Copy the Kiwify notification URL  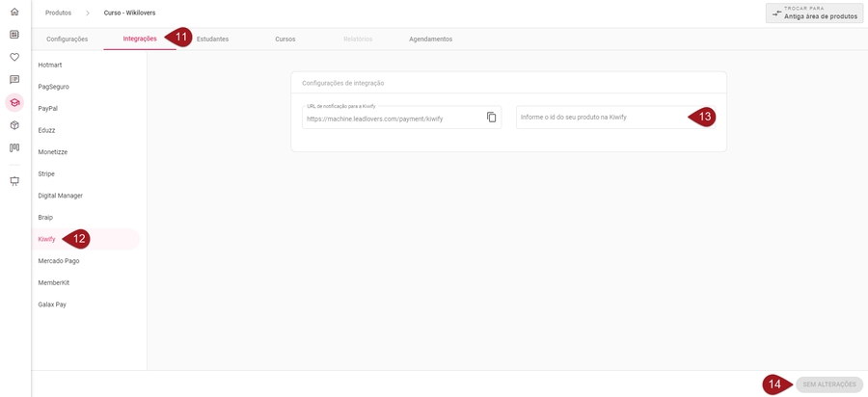tap(491, 118)
